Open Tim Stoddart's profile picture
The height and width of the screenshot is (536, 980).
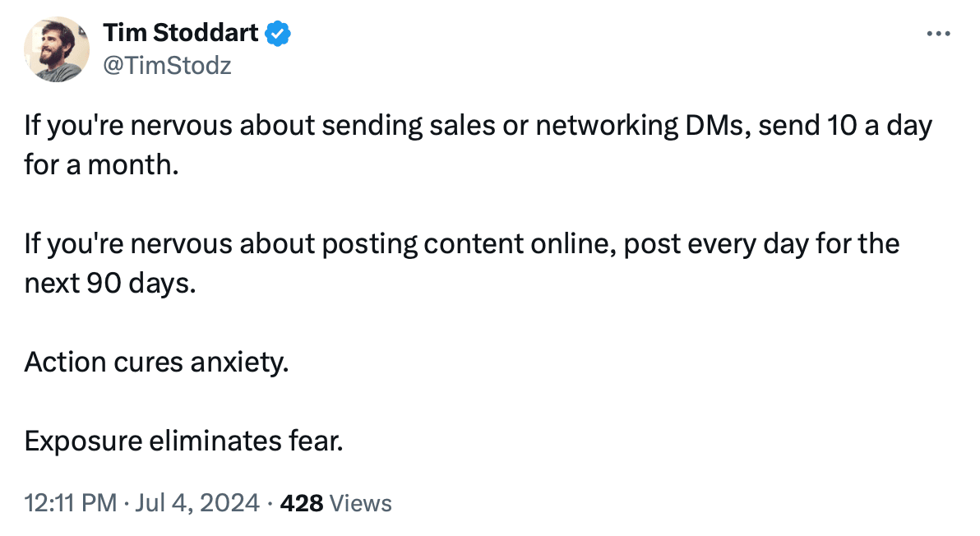tap(57, 49)
